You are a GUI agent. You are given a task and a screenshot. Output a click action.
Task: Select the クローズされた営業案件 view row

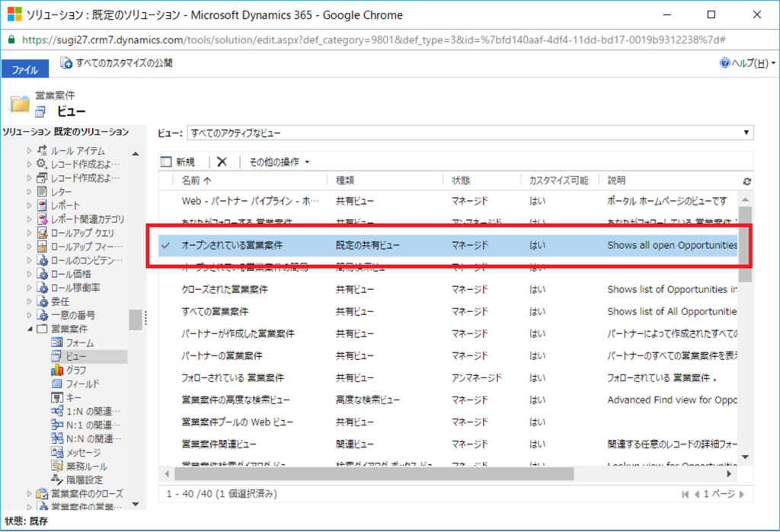[448, 289]
